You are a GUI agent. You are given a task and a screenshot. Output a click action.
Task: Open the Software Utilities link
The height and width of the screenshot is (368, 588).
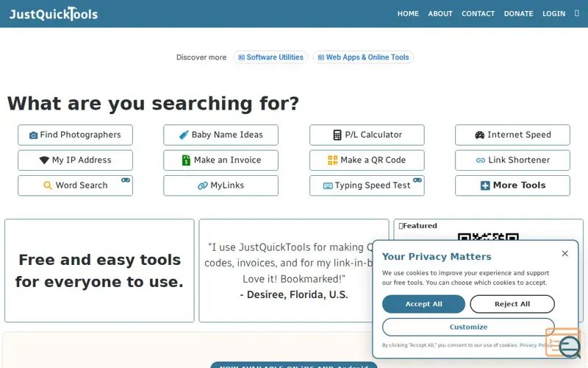click(x=270, y=57)
